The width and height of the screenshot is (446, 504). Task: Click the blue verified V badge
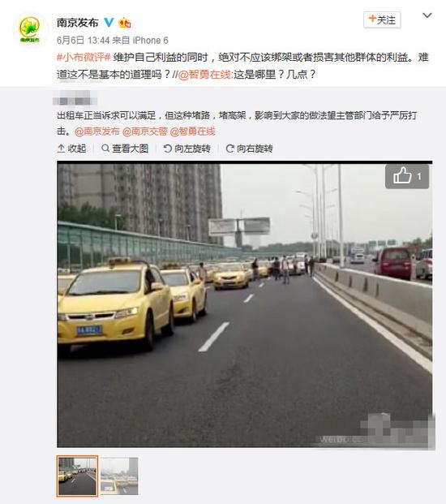[x=109, y=23]
